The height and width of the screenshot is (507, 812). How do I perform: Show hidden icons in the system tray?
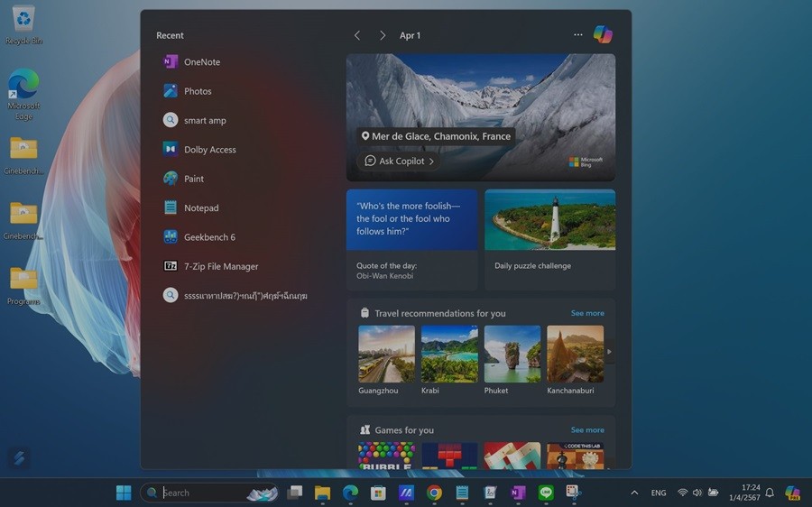pyautogui.click(x=634, y=493)
